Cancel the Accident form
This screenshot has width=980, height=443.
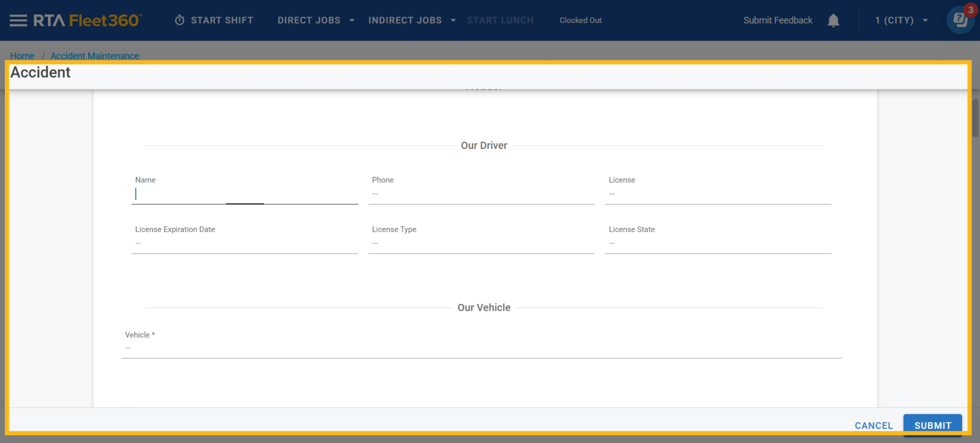click(x=873, y=425)
